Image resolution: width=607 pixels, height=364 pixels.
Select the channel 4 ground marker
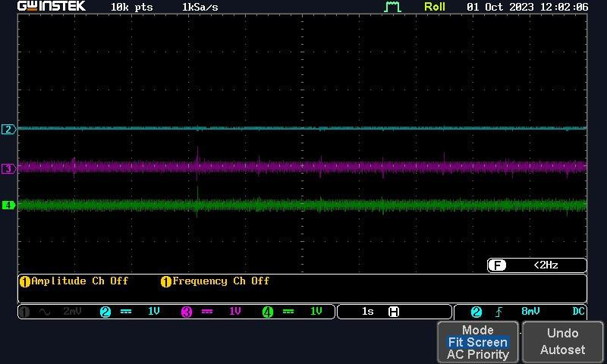pyautogui.click(x=8, y=205)
